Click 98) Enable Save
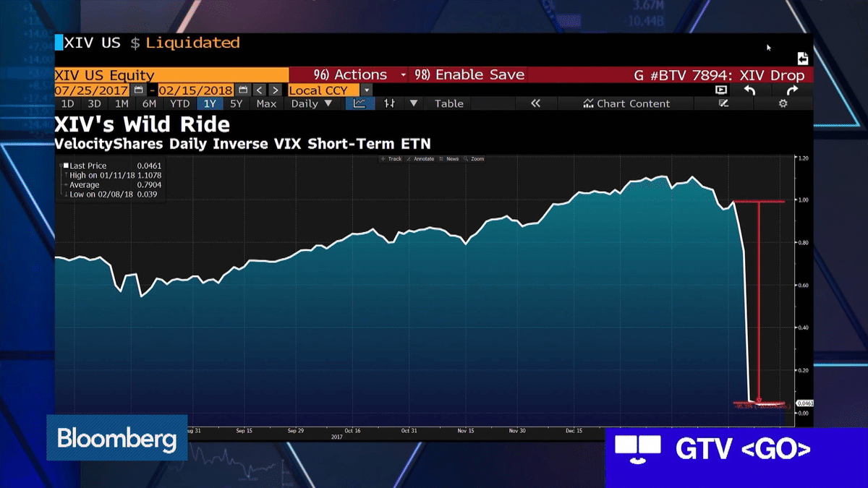Viewport: 868px width, 488px height. point(469,75)
